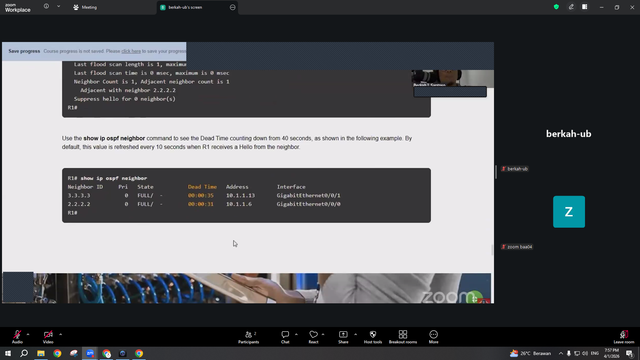The image size is (640, 360).
Task: Click berkah-ub muted name label
Action: tap(515, 169)
